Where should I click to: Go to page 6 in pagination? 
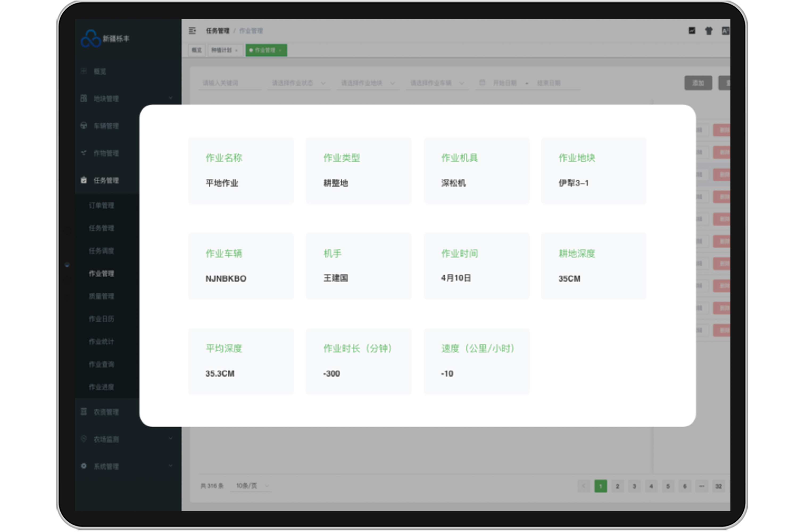(685, 486)
